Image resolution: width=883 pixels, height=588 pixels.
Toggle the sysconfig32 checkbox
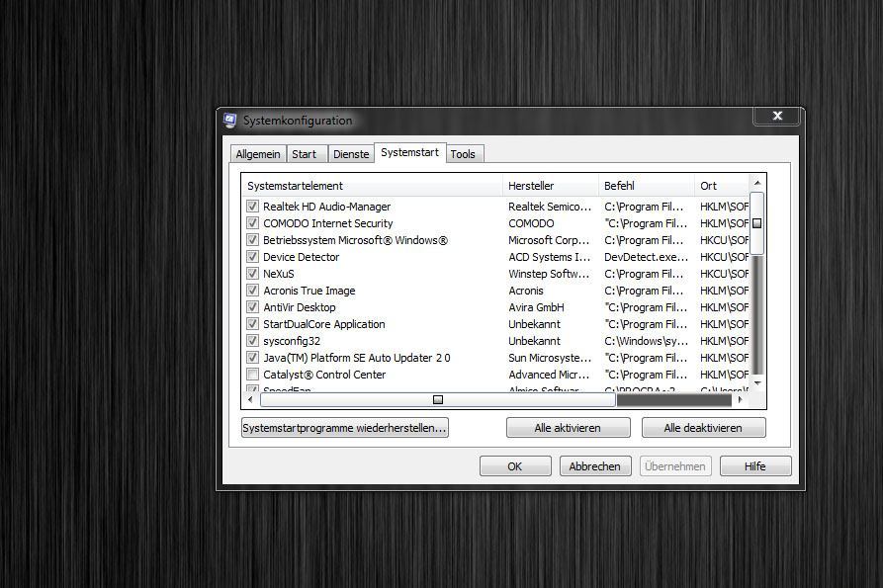(253, 341)
